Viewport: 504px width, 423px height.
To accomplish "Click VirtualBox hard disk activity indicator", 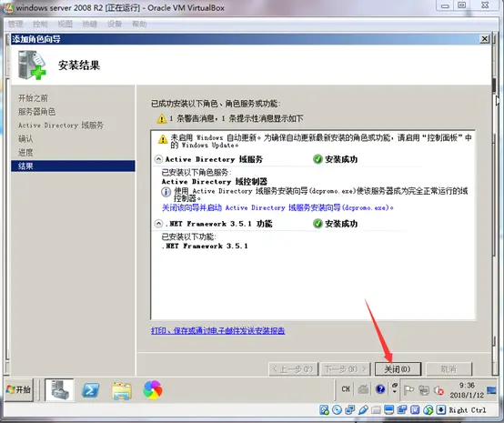I will click(324, 410).
